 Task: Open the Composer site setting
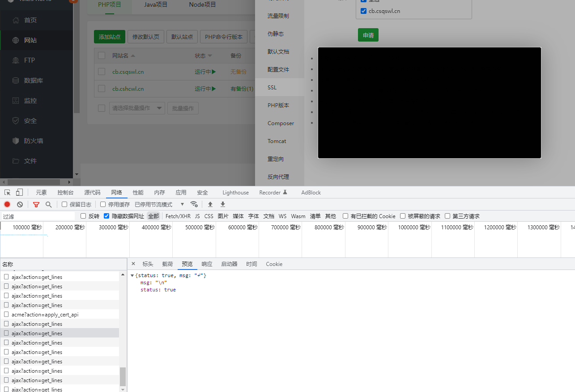pyautogui.click(x=281, y=123)
